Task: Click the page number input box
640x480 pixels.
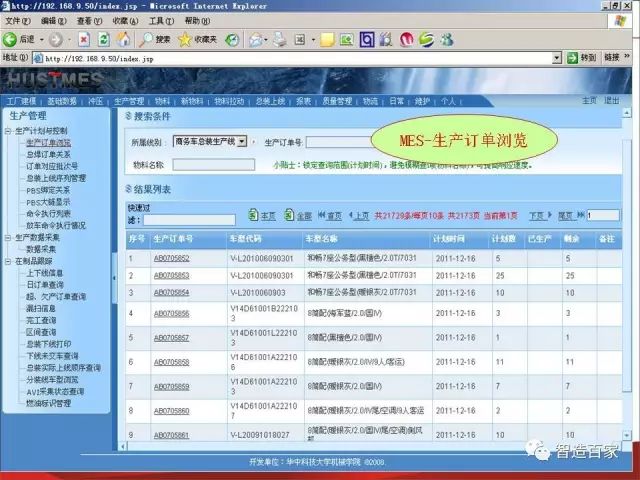Action: pos(603,215)
